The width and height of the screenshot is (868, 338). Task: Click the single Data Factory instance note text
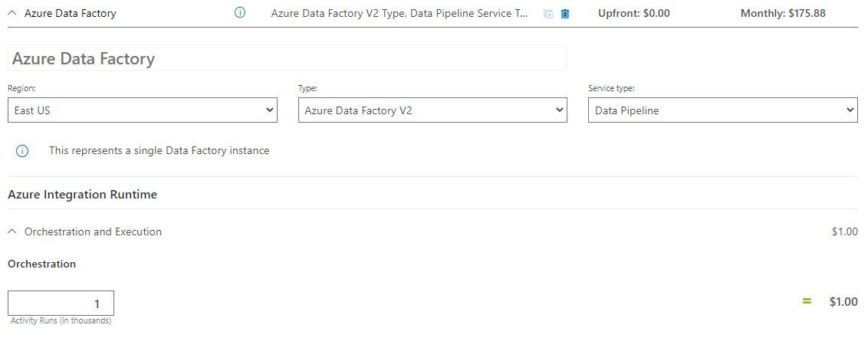pos(159,151)
